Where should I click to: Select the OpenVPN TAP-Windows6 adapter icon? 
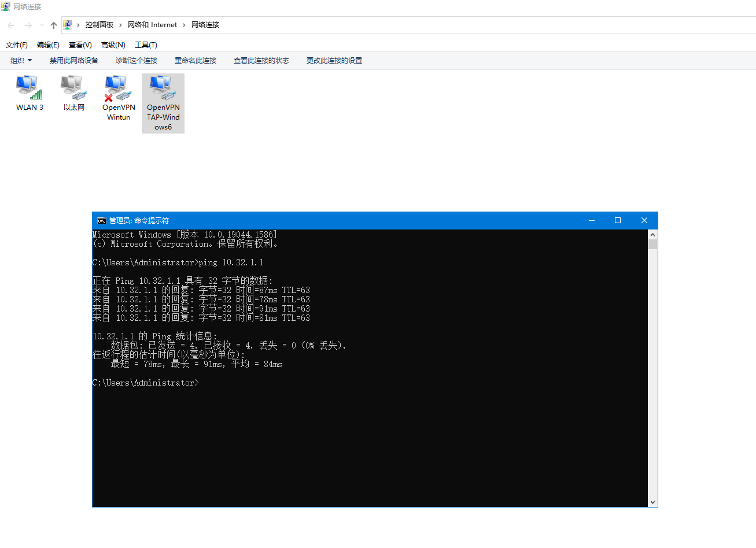tap(163, 88)
